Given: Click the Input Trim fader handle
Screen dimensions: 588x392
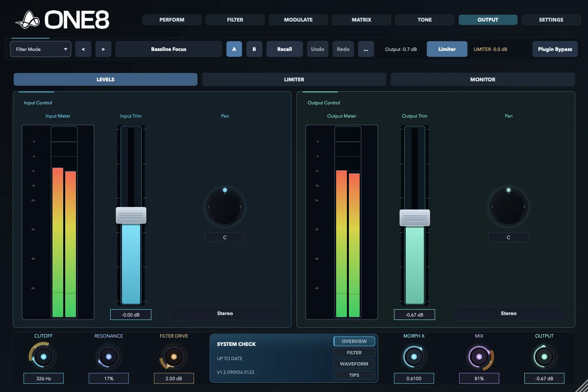Looking at the screenshot, I should click(x=131, y=215).
